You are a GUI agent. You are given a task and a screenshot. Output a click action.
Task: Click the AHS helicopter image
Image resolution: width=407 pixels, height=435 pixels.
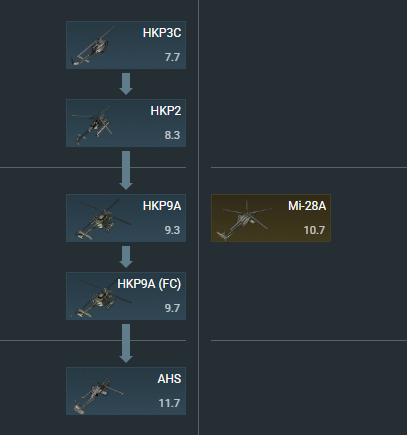pos(98,393)
